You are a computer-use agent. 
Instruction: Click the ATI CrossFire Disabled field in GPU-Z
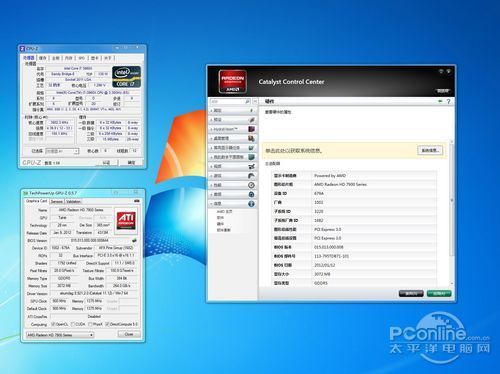coord(94,317)
